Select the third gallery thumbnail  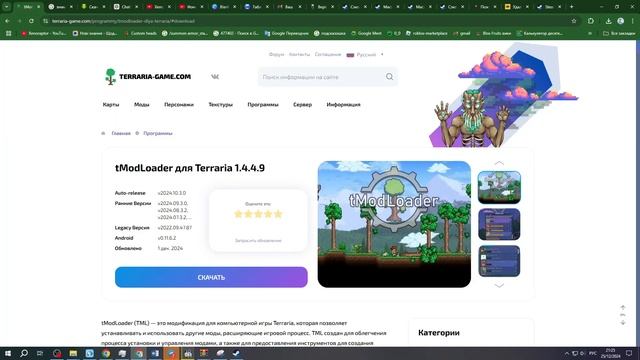click(x=499, y=261)
